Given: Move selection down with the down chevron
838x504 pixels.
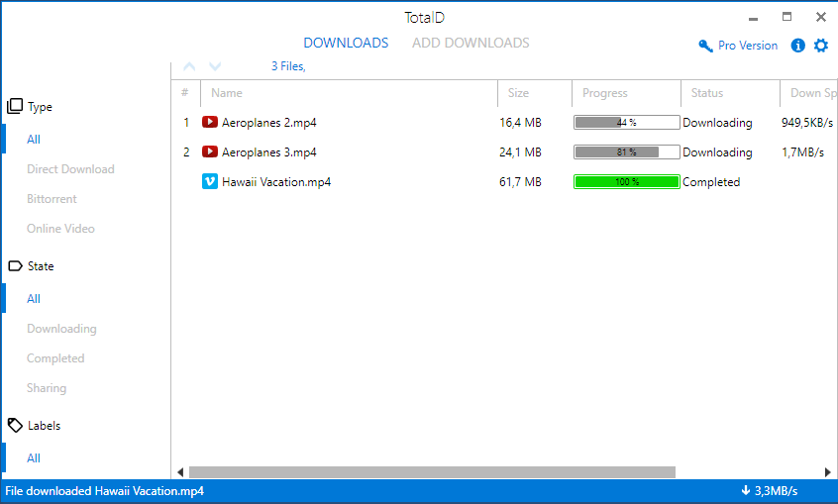Looking at the screenshot, I should (215, 66).
